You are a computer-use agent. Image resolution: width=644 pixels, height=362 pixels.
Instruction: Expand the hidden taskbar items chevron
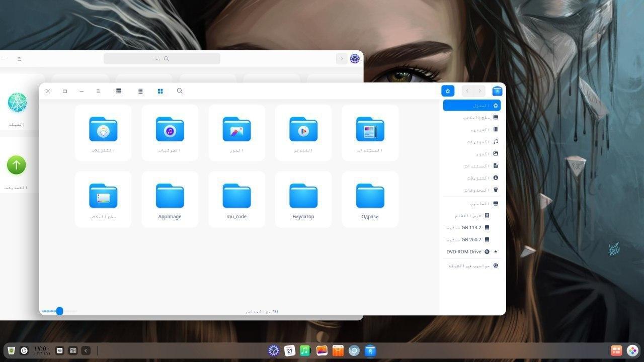(85, 350)
